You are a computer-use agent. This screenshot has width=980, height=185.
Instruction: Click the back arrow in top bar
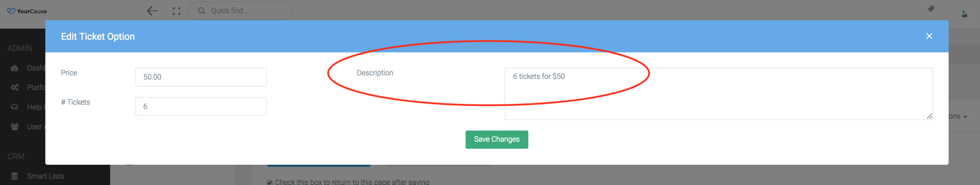[152, 11]
